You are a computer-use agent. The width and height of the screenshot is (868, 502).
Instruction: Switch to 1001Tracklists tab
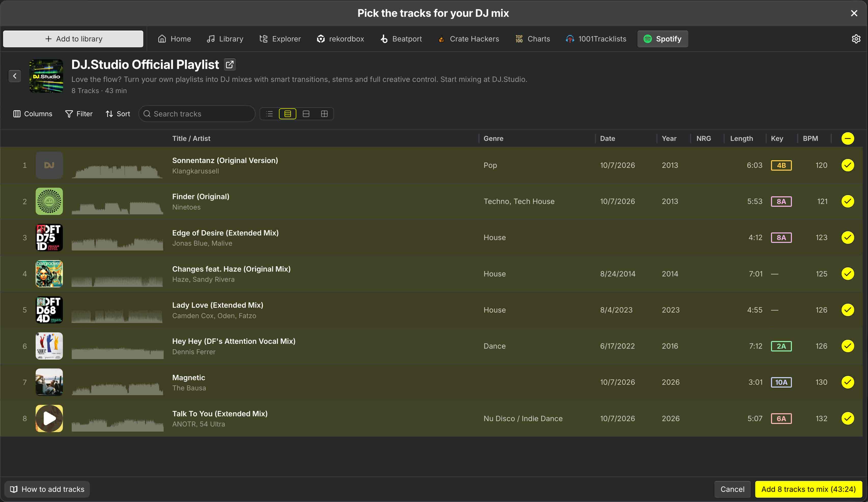596,39
